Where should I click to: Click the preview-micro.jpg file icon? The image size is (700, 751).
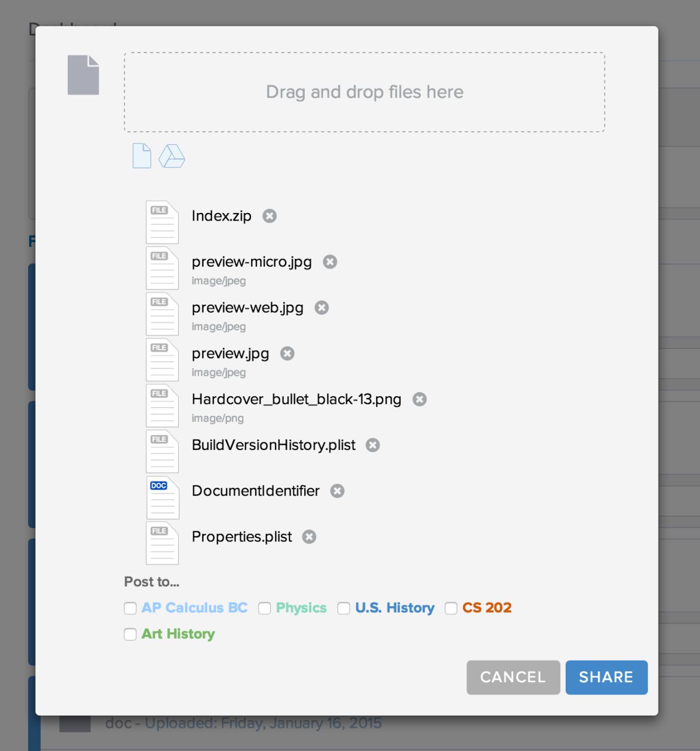162,268
